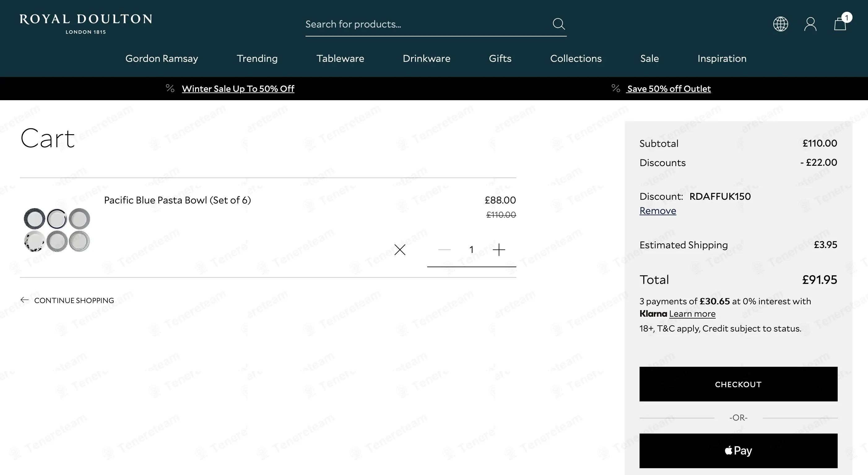Remove the RDAFFUK150 discount code

tap(658, 211)
